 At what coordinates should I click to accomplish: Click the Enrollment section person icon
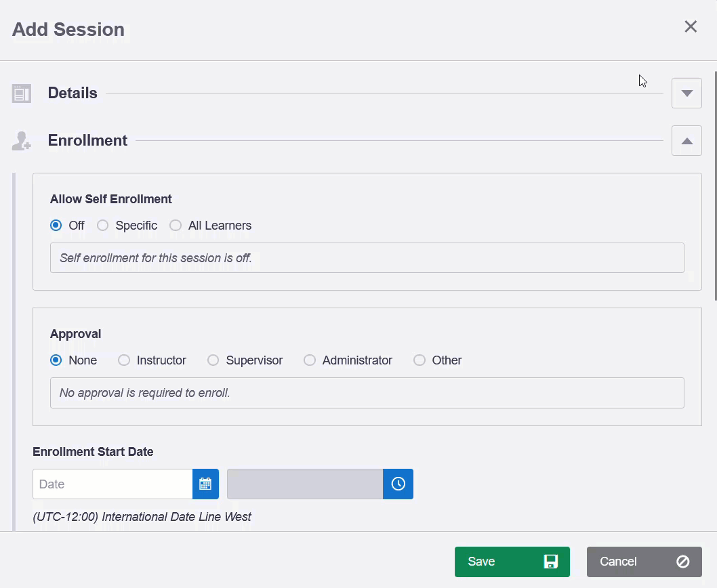[x=21, y=140]
